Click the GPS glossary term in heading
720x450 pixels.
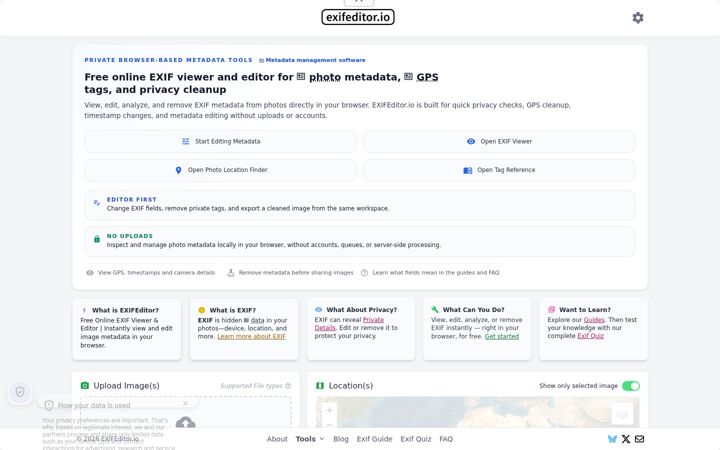coord(427,77)
